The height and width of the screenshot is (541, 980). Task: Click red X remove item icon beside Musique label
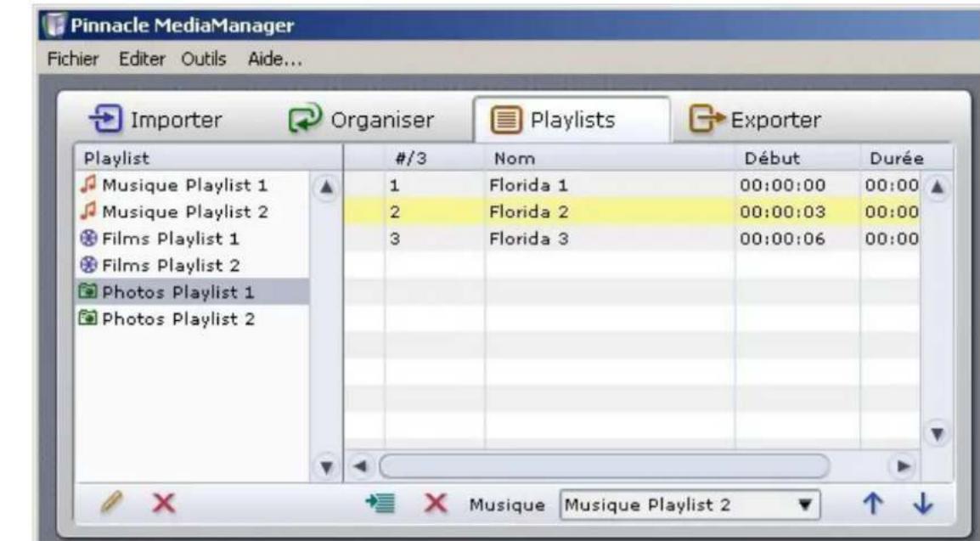pos(436,503)
